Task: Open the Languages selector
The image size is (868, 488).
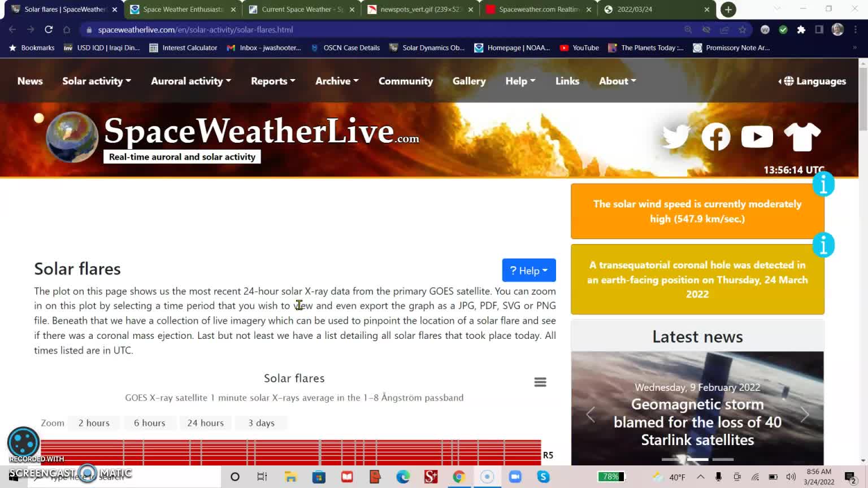Action: [x=812, y=81]
